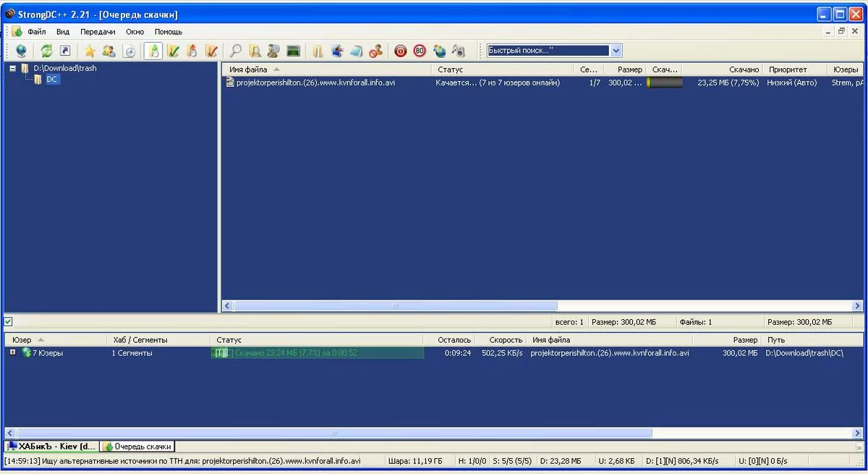Toggle the speed limiter 80 sign icon
This screenshot has width=868, height=474.
420,51
